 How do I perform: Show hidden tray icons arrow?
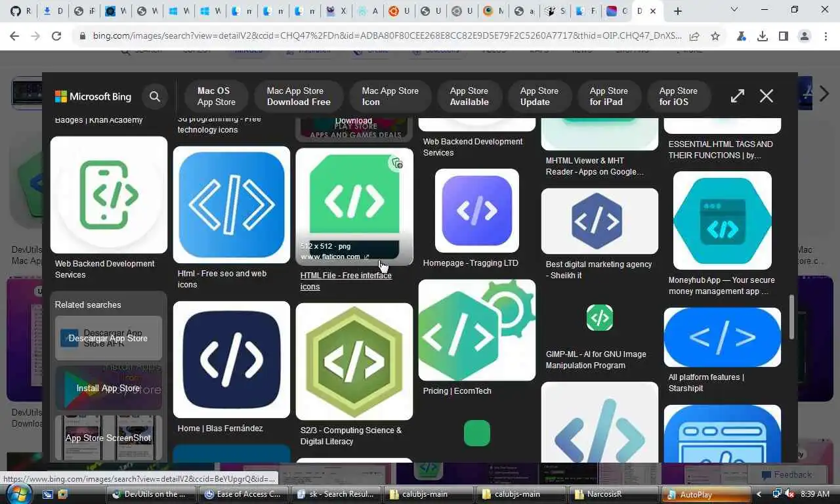click(759, 494)
